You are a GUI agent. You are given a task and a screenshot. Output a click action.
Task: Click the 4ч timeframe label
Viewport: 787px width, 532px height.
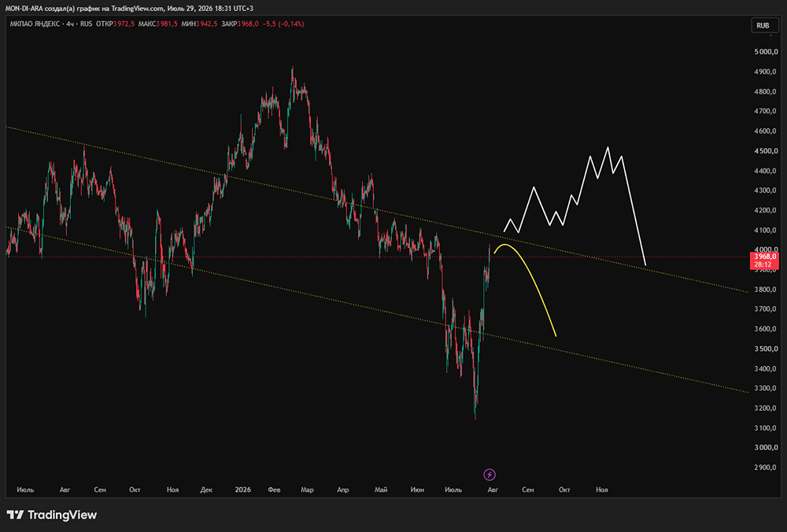pyautogui.click(x=70, y=24)
